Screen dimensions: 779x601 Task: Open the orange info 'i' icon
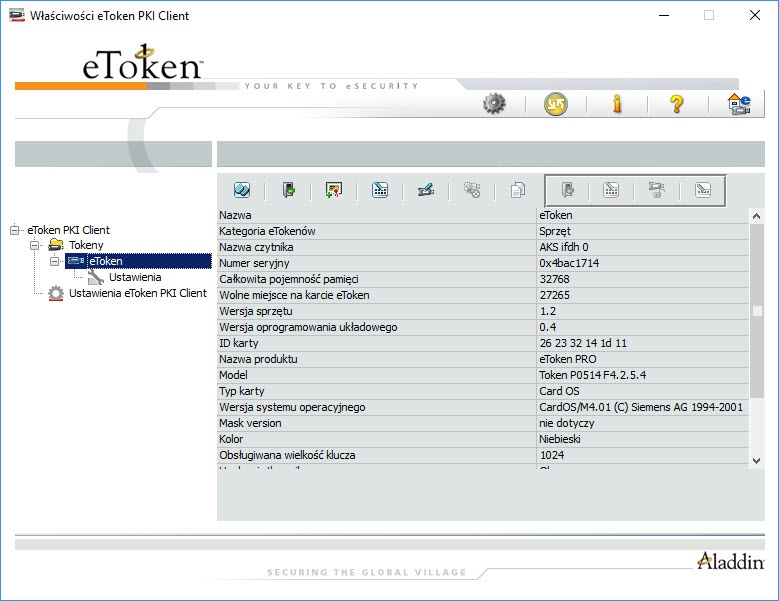[617, 103]
